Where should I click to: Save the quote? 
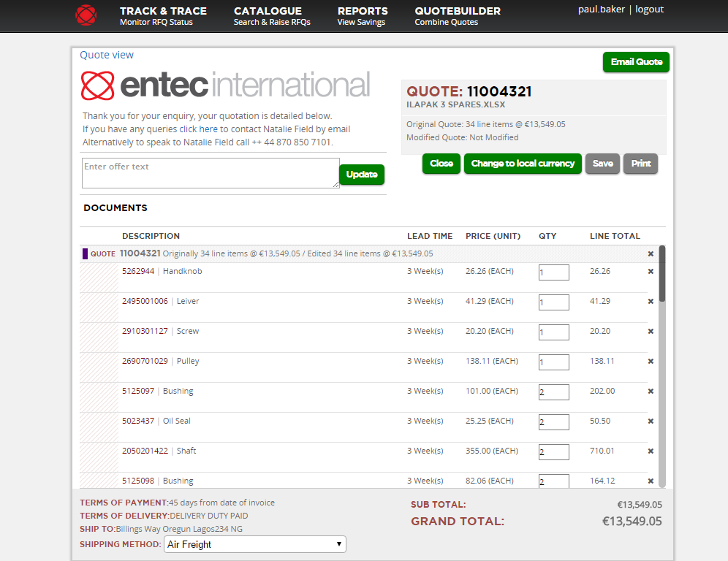click(x=602, y=164)
